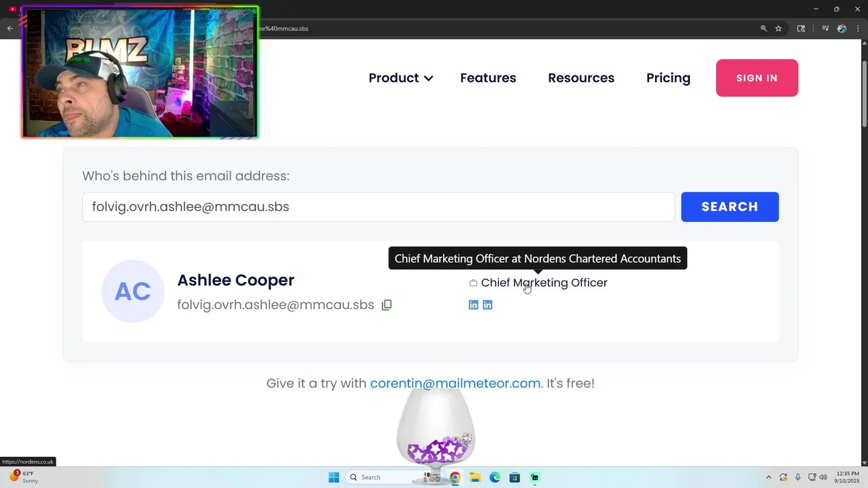868x488 pixels.
Task: Launch Microsoft Edge from the taskbar
Action: coord(495,477)
